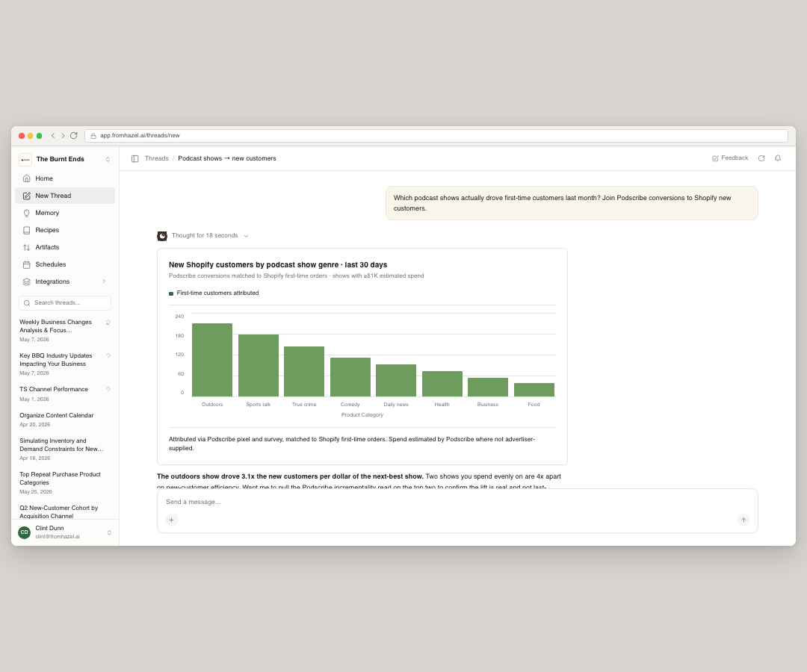The image size is (807, 672).
Task: Click The Burnt Ends logo icon
Action: click(25, 159)
